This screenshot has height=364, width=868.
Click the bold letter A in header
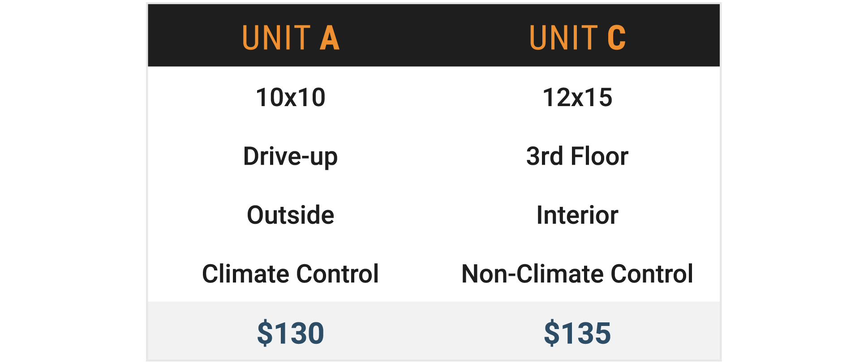(330, 38)
